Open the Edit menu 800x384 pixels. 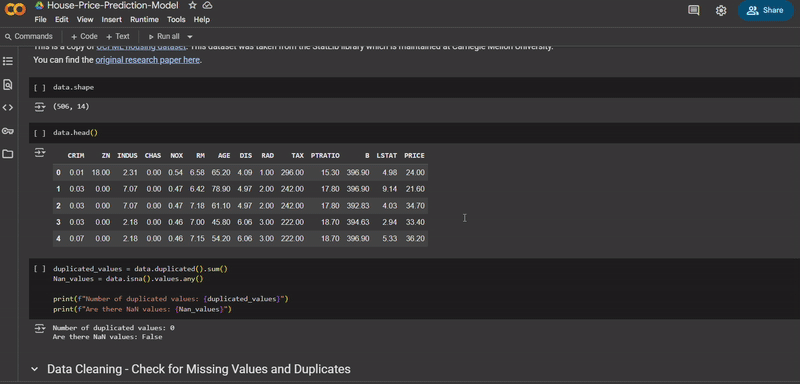tap(62, 19)
